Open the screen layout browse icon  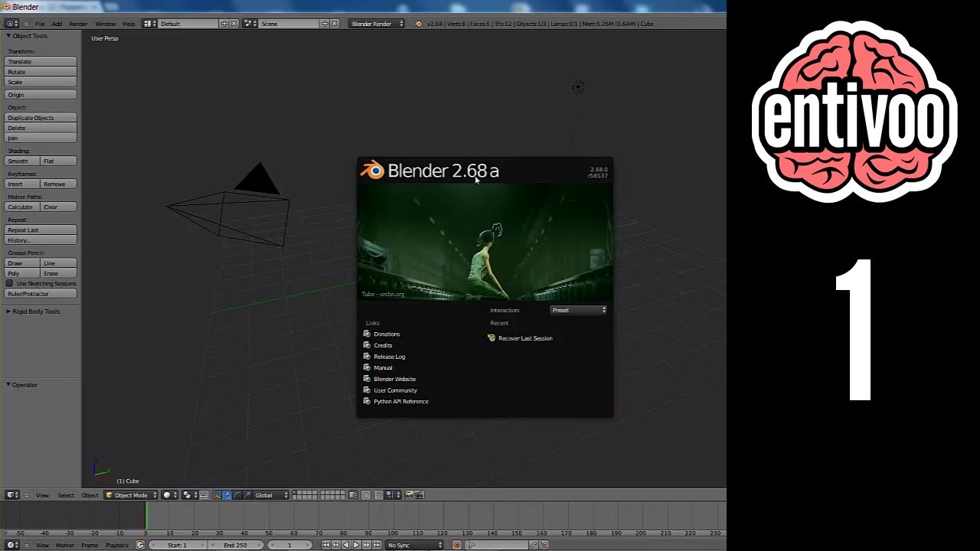coord(146,24)
